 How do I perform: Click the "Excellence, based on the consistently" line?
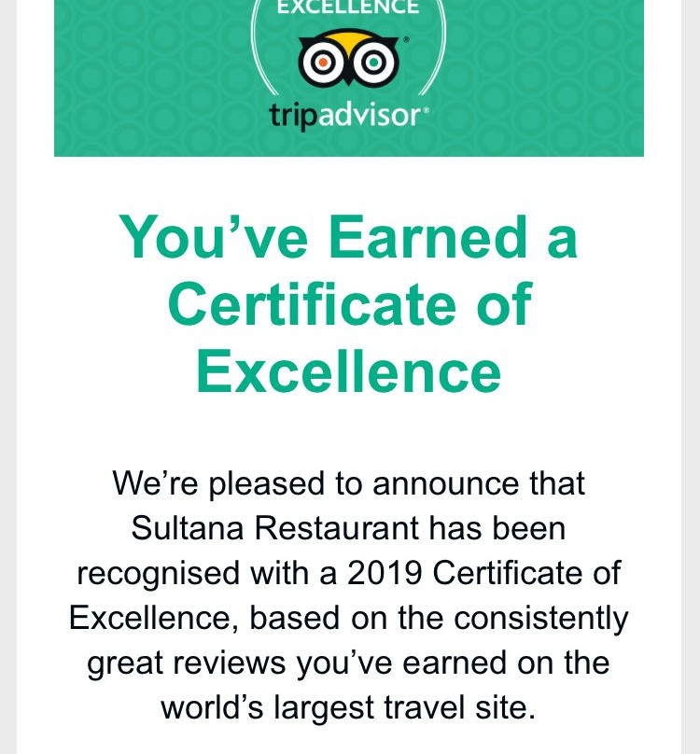click(x=349, y=618)
